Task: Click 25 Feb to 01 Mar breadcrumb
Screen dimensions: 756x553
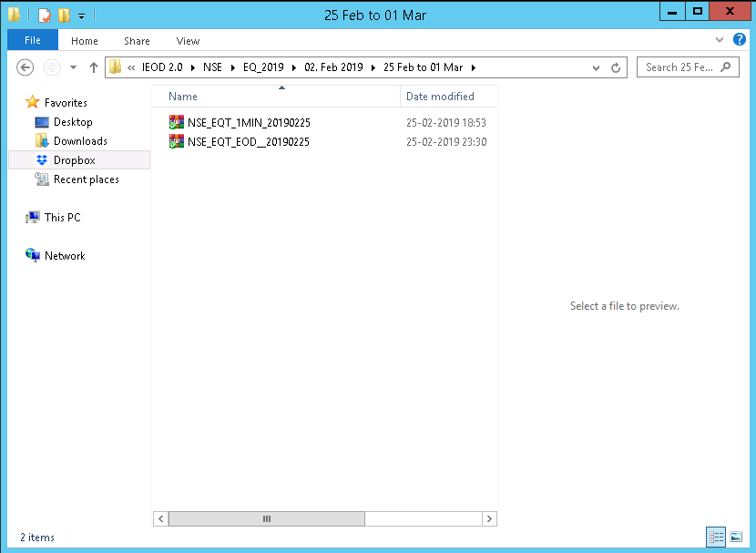Action: [424, 67]
